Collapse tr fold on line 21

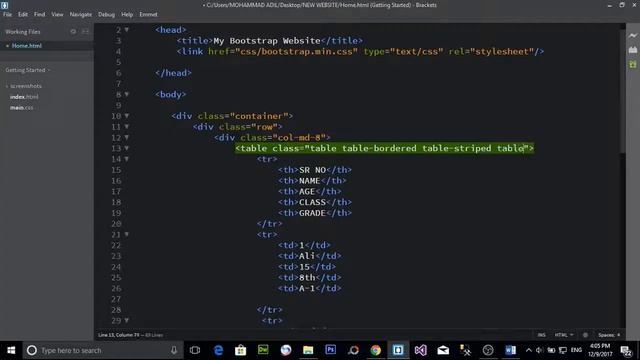(x=127, y=235)
